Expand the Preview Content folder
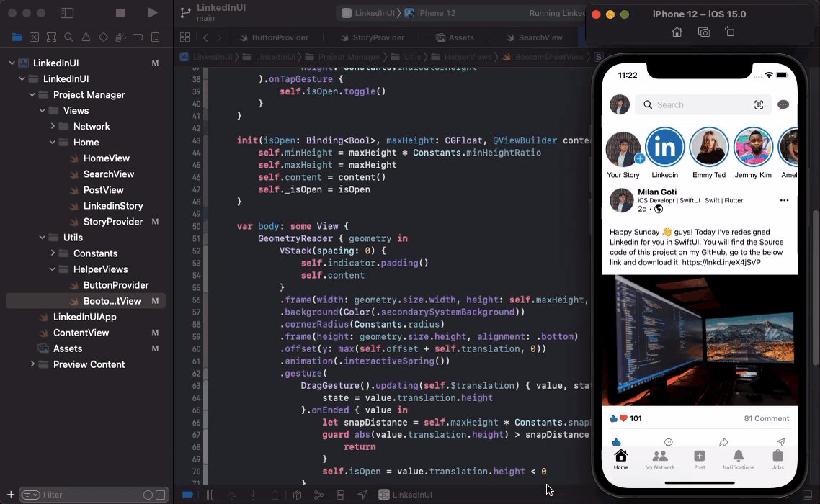Viewport: 820px width, 504px height. (x=32, y=364)
